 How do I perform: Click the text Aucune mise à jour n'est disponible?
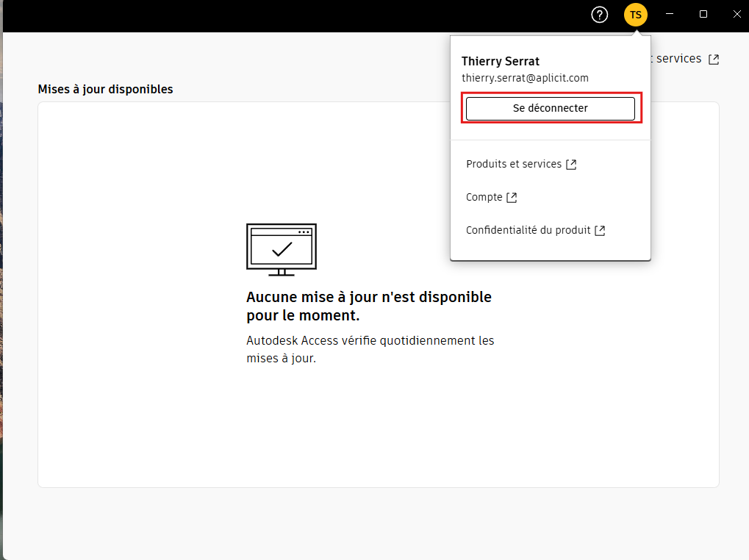coord(368,297)
